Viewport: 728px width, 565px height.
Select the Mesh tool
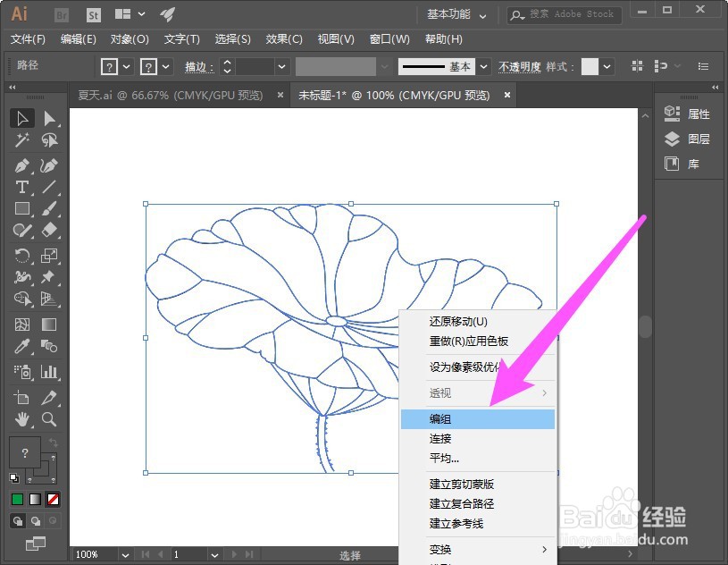(21, 325)
